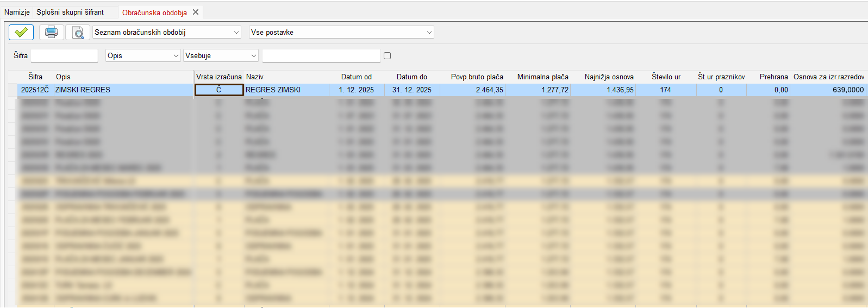Click the Datum do column header
The height and width of the screenshot is (308, 868).
point(412,77)
